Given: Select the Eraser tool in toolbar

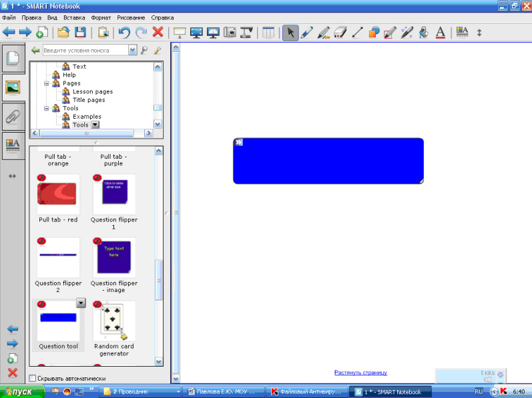Looking at the screenshot, I should click(x=340, y=32).
